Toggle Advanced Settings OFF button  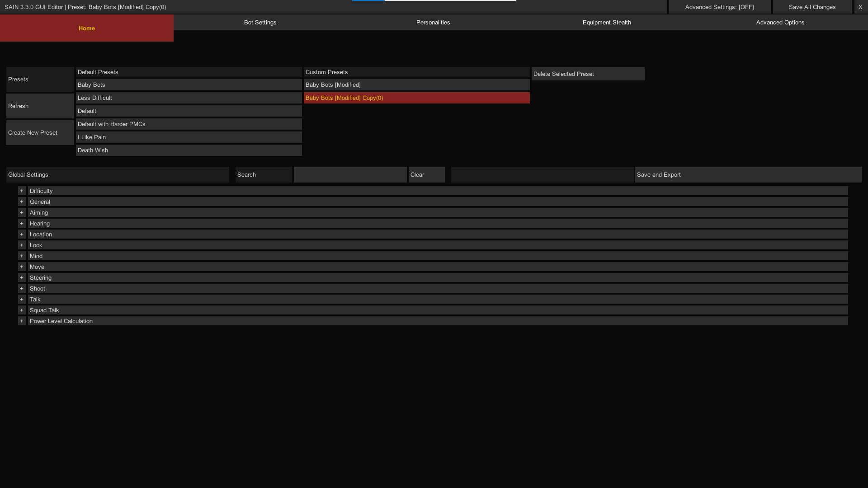720,7
